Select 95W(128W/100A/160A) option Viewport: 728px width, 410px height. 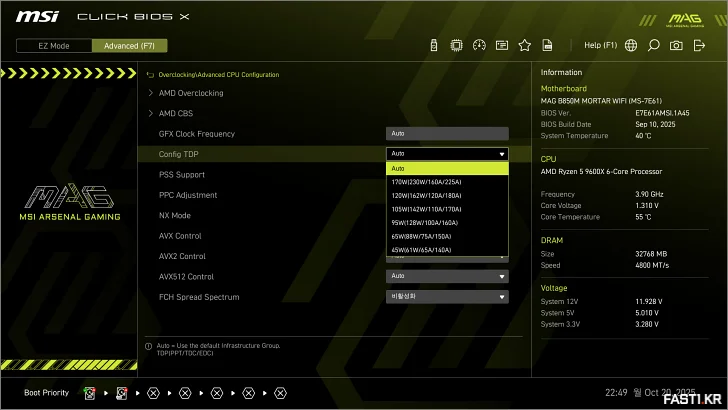447,223
